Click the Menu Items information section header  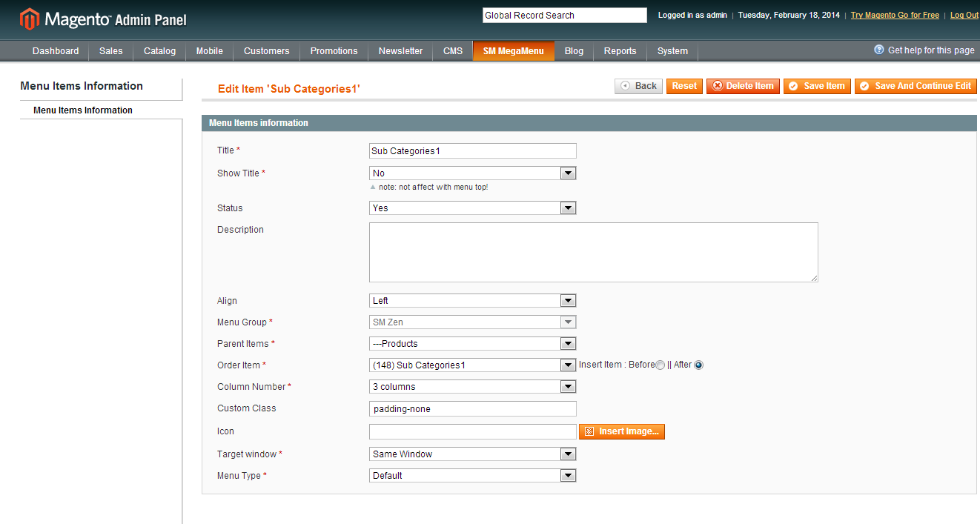coord(589,123)
